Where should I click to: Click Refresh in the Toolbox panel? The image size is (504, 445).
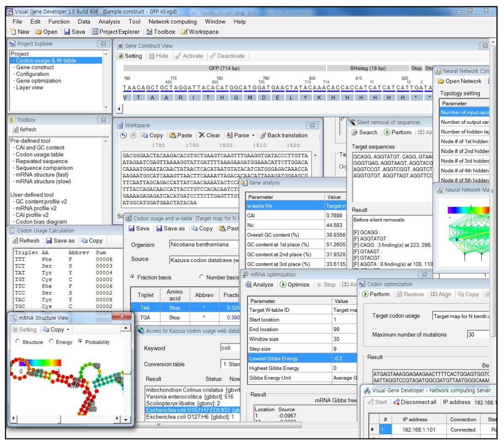24,130
